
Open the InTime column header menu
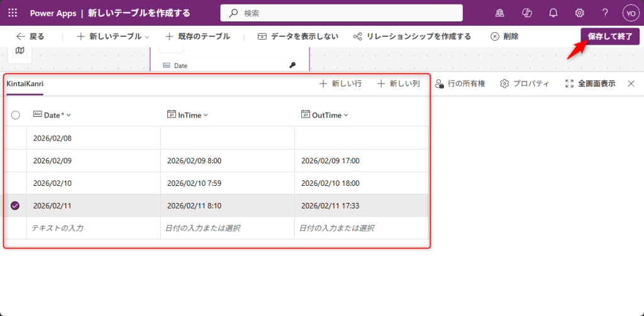[x=187, y=115]
